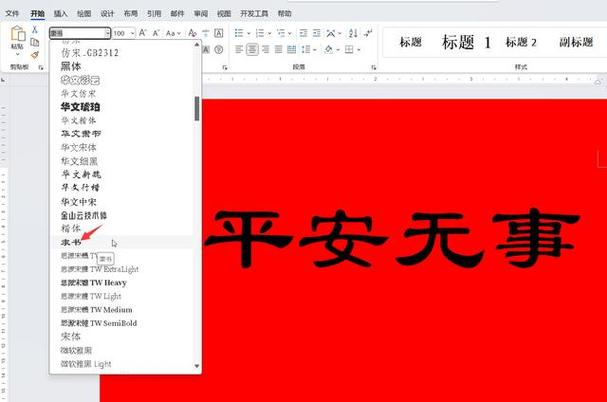Open the shading color dropdown arrow

[338, 50]
